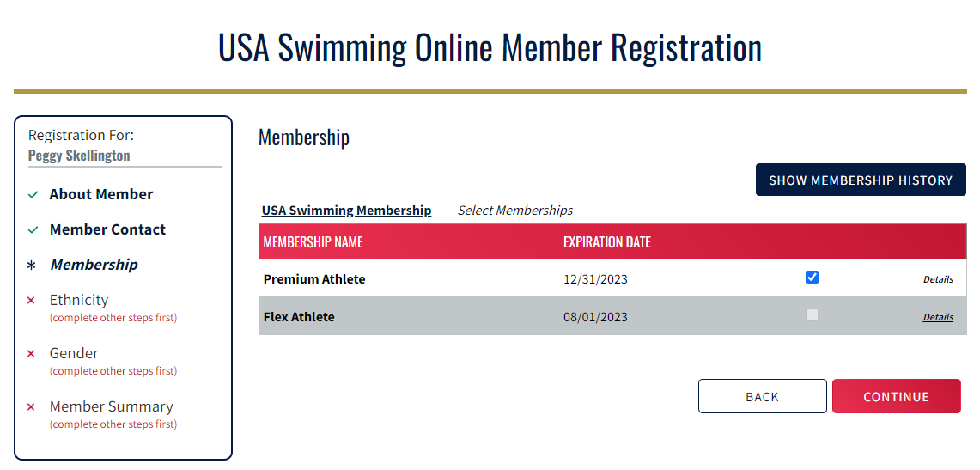The height and width of the screenshot is (470, 980).
Task: Uncheck the Premium Athlete membership checkbox
Action: click(812, 278)
